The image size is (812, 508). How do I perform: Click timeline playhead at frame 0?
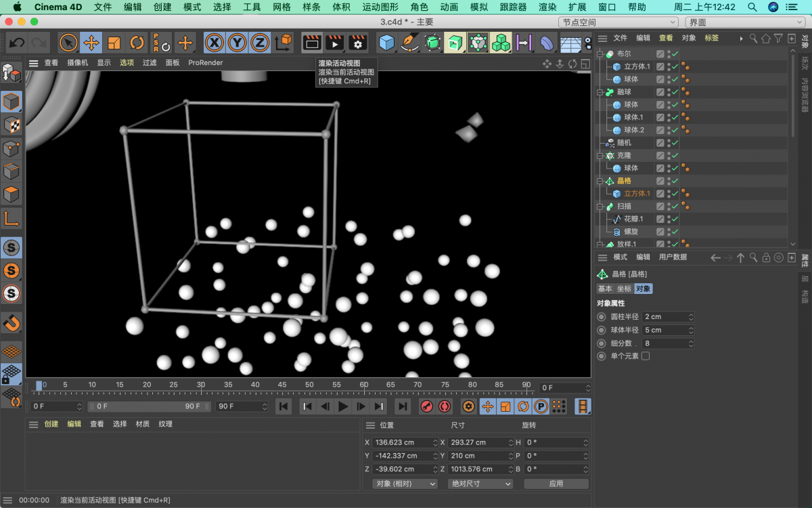click(x=39, y=385)
